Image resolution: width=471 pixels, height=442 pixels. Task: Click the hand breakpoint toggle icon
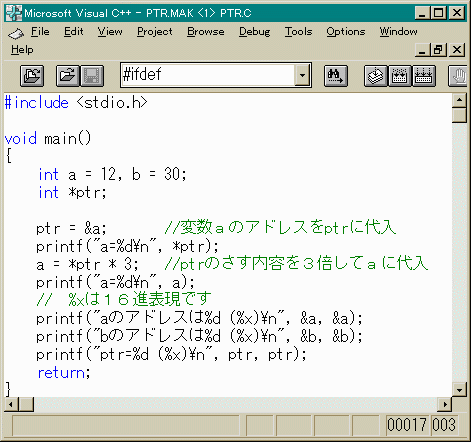[x=459, y=76]
